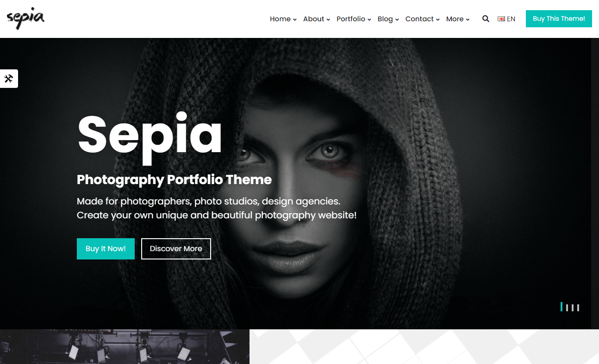Click the hammer tools panel icon
This screenshot has height=364, width=599.
pos(9,79)
